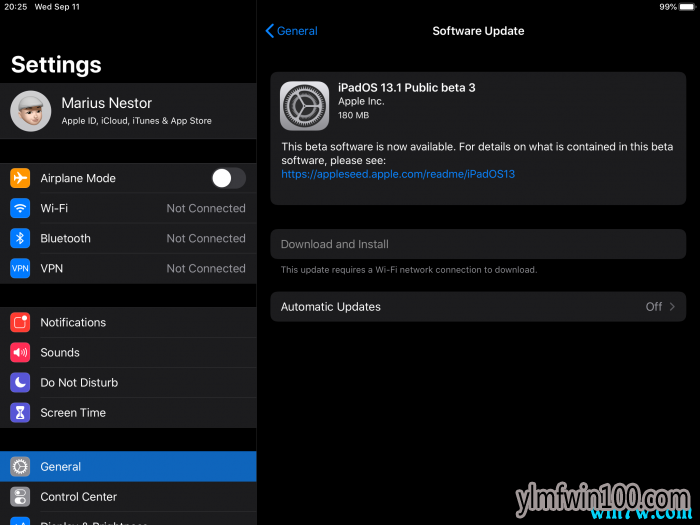
Task: Tap the General gear icon in sidebar
Action: pyautogui.click(x=20, y=467)
